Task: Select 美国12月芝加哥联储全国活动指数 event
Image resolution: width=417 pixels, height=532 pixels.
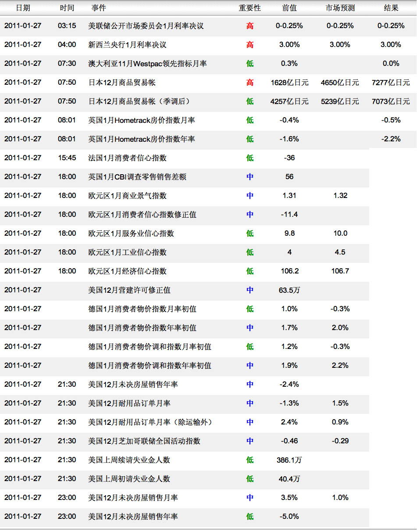Action: pyautogui.click(x=144, y=441)
